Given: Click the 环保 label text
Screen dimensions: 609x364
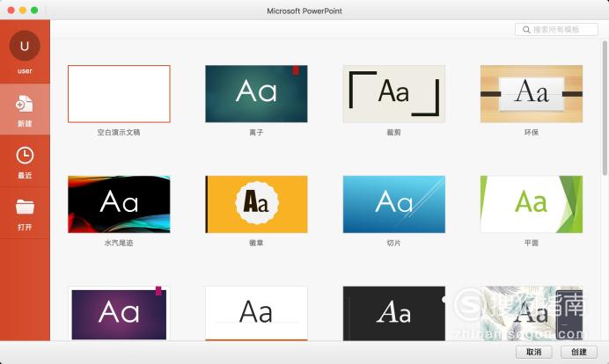Looking at the screenshot, I should [532, 133].
